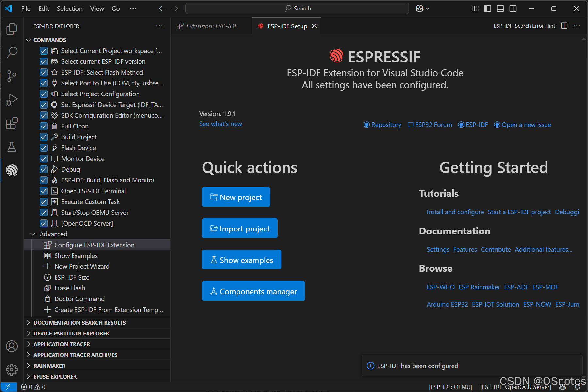Open editor More Actions ellipsis
The width and height of the screenshot is (588, 392).
pos(577,26)
